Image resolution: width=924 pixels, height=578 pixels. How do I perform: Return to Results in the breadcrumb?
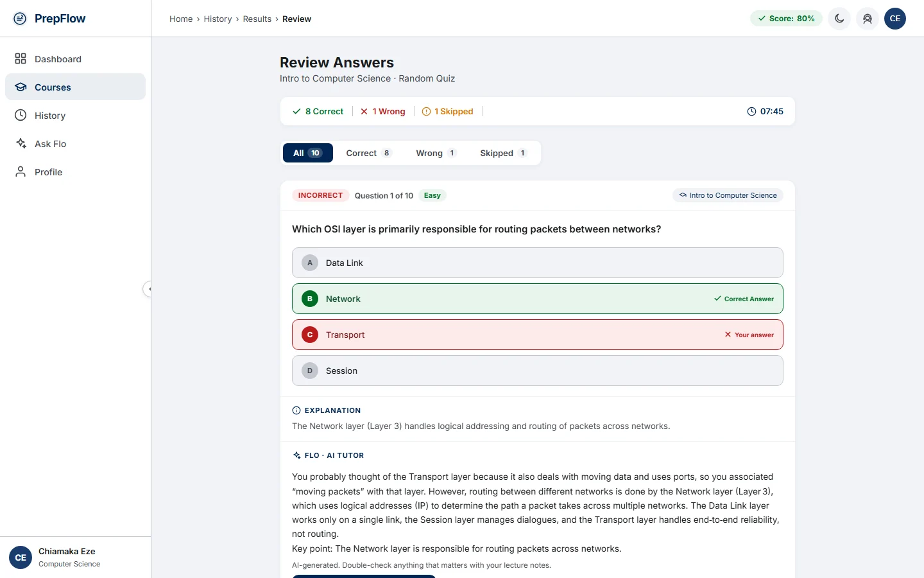257,19
